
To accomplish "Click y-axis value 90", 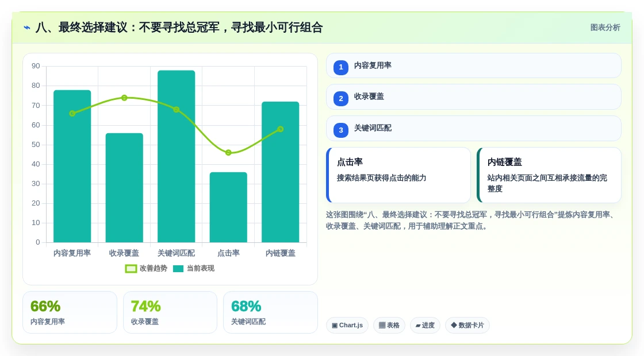I will tap(36, 66).
